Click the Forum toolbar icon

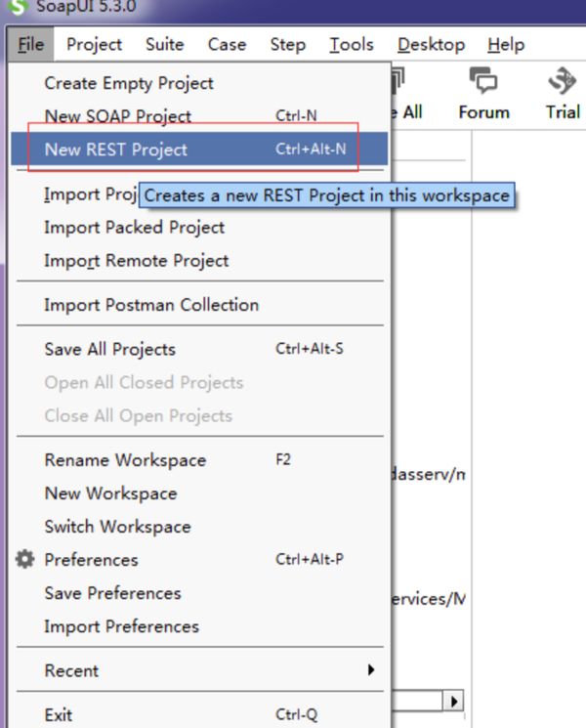tap(483, 80)
